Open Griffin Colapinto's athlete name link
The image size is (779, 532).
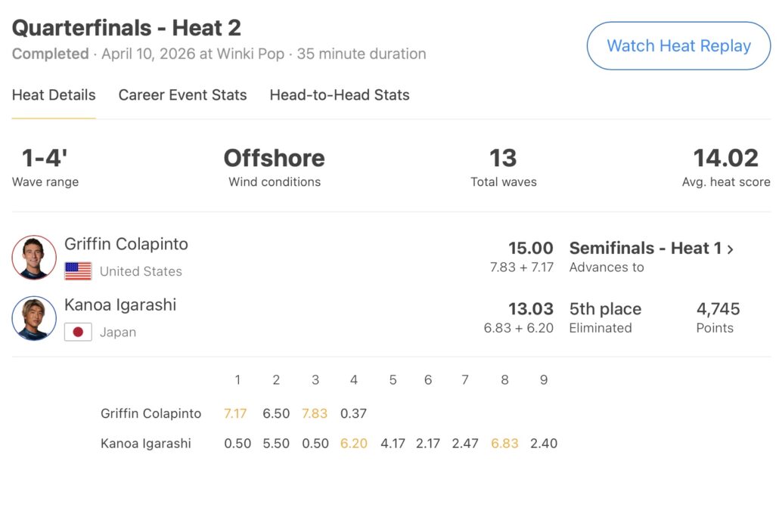click(x=126, y=244)
